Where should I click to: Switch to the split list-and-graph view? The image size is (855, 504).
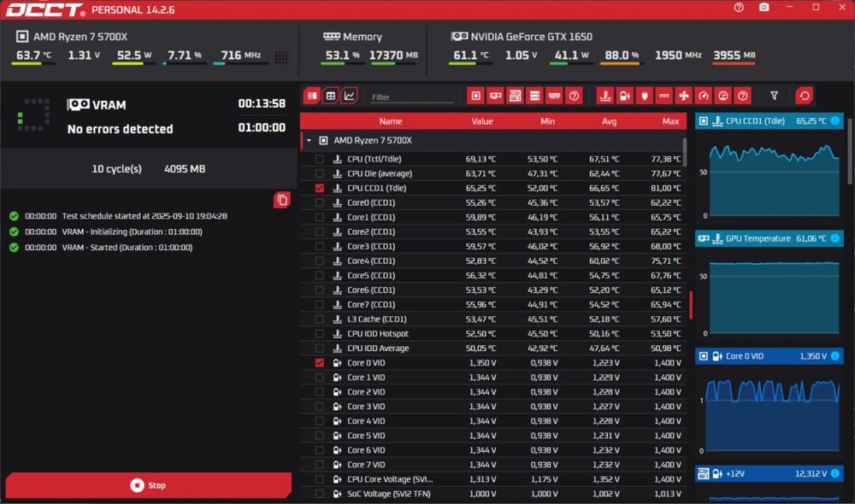[312, 96]
